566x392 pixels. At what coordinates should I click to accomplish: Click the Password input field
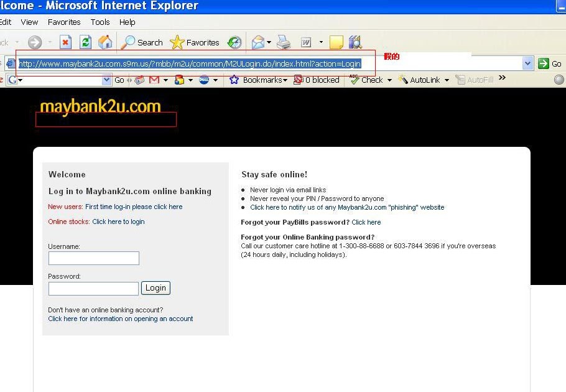point(93,289)
